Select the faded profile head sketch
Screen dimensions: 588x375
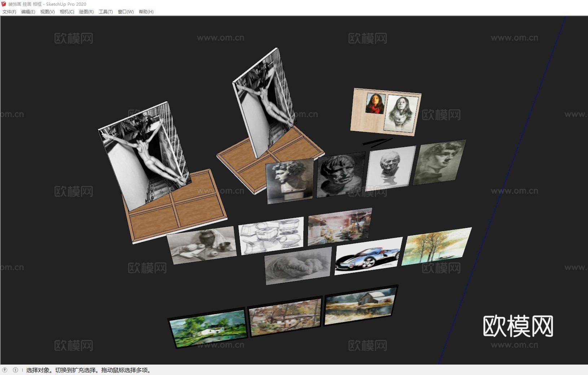click(439, 162)
